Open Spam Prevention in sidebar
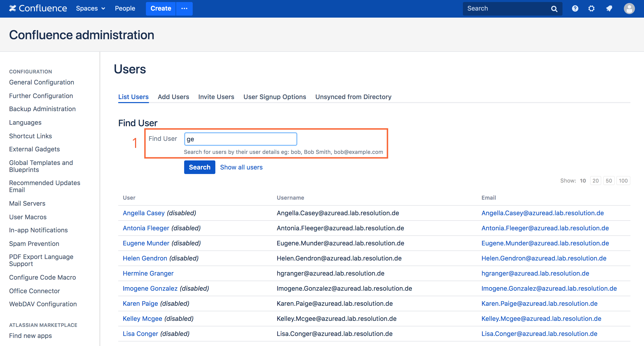 click(x=34, y=244)
